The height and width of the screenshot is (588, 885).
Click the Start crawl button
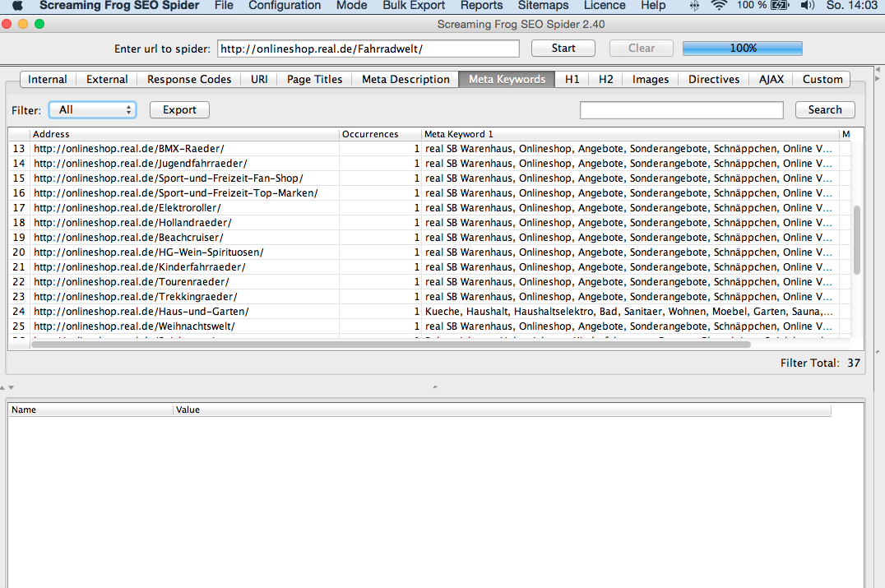563,49
